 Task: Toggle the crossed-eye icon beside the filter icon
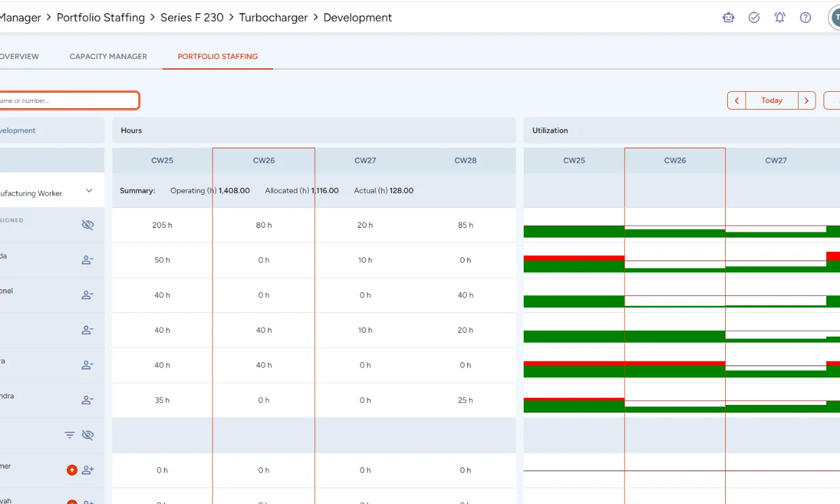point(87,435)
